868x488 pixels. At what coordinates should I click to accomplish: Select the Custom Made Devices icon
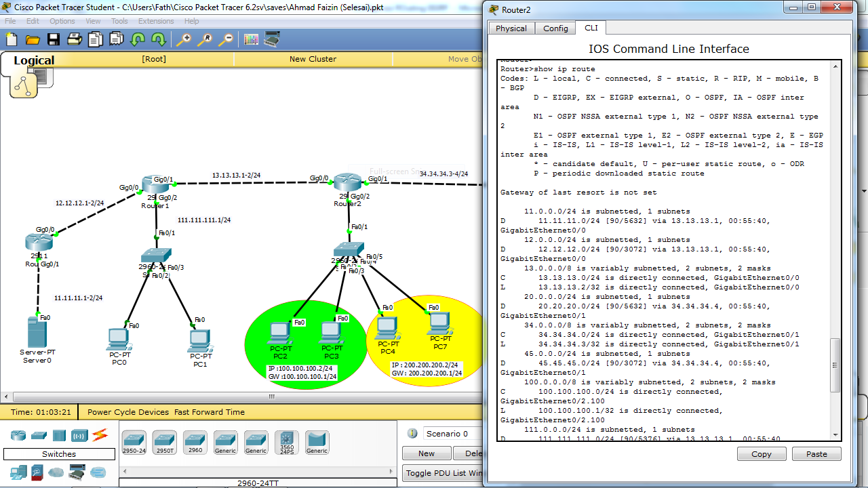[77, 472]
